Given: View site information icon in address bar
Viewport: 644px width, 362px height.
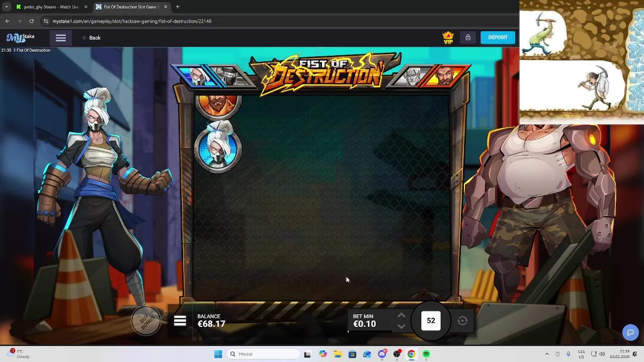Looking at the screenshot, I should coord(46,21).
